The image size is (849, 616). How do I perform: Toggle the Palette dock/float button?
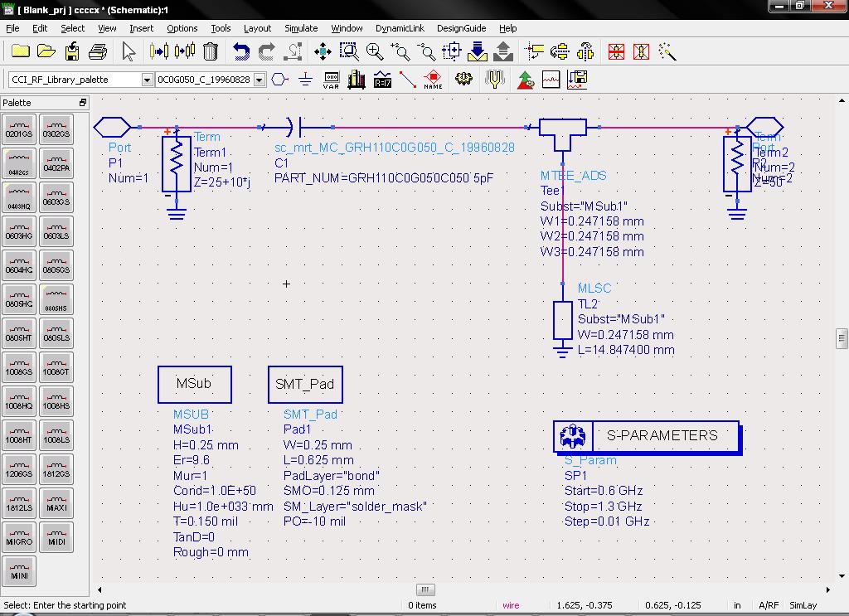tap(83, 102)
